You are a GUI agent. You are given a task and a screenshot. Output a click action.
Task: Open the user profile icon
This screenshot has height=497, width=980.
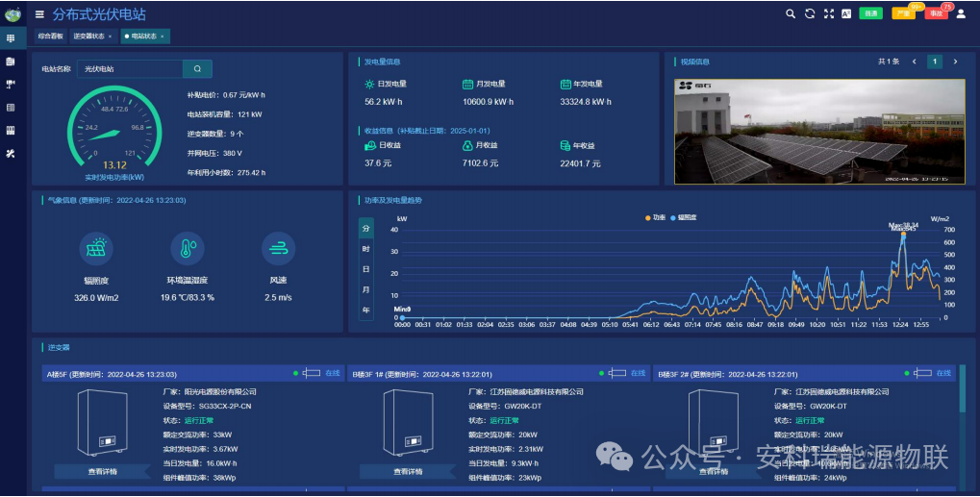961,14
